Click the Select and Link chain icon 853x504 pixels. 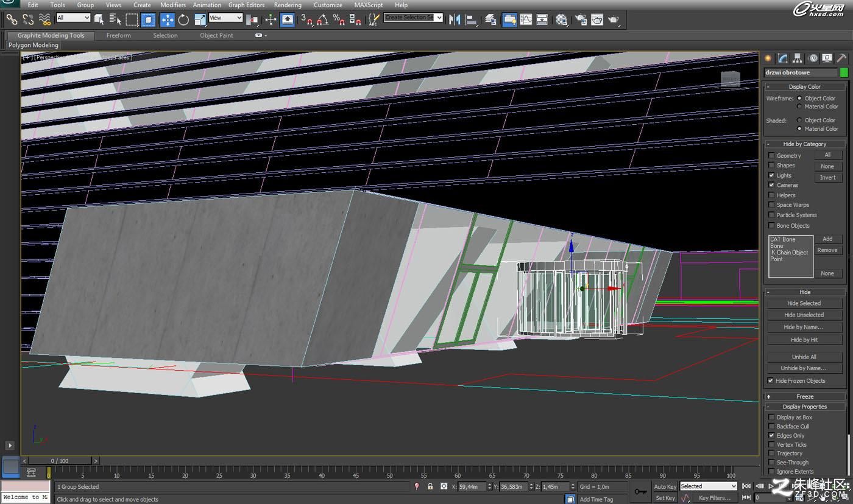(x=12, y=19)
